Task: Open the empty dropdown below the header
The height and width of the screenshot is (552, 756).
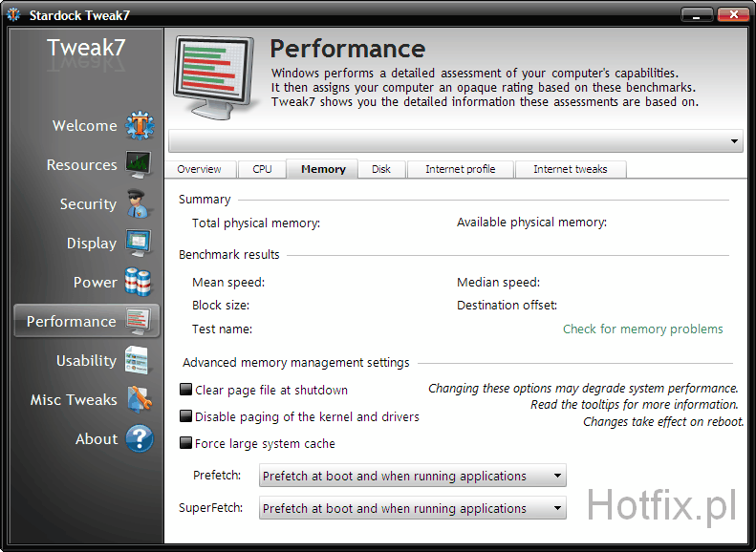Action: click(x=456, y=141)
